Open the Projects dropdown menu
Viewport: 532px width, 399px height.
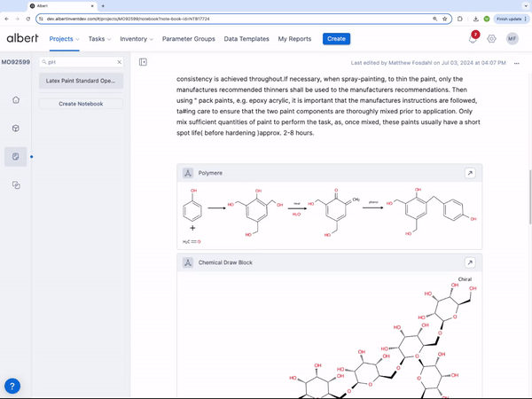tap(64, 39)
